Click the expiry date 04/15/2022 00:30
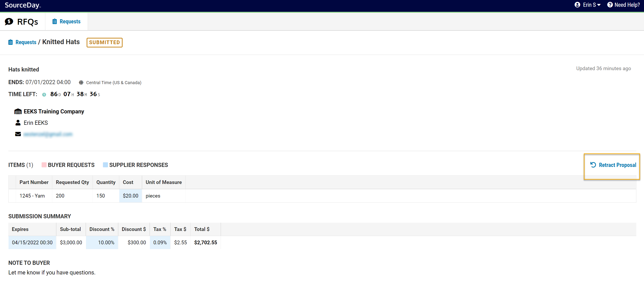 coord(32,243)
